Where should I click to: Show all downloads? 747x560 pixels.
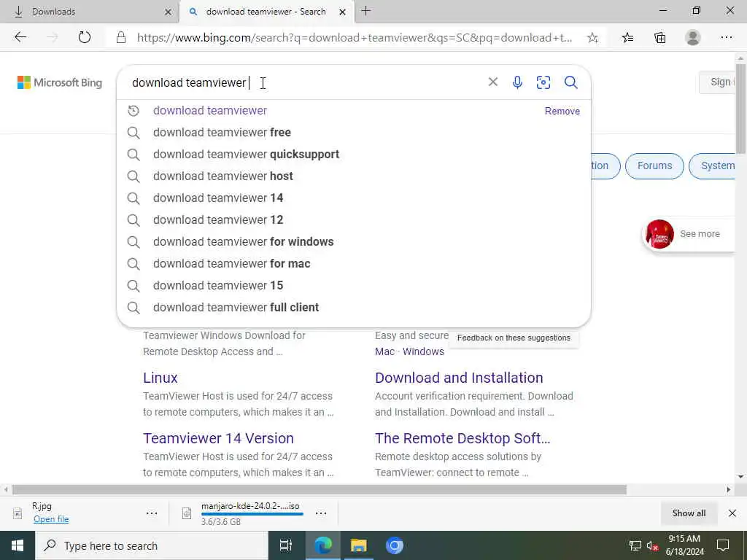pos(689,513)
